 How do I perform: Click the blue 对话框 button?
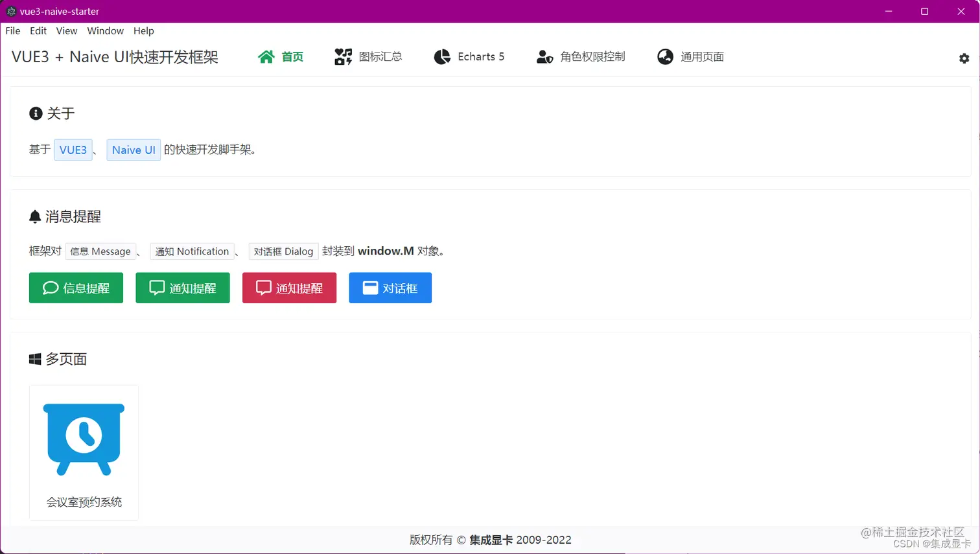[390, 287]
